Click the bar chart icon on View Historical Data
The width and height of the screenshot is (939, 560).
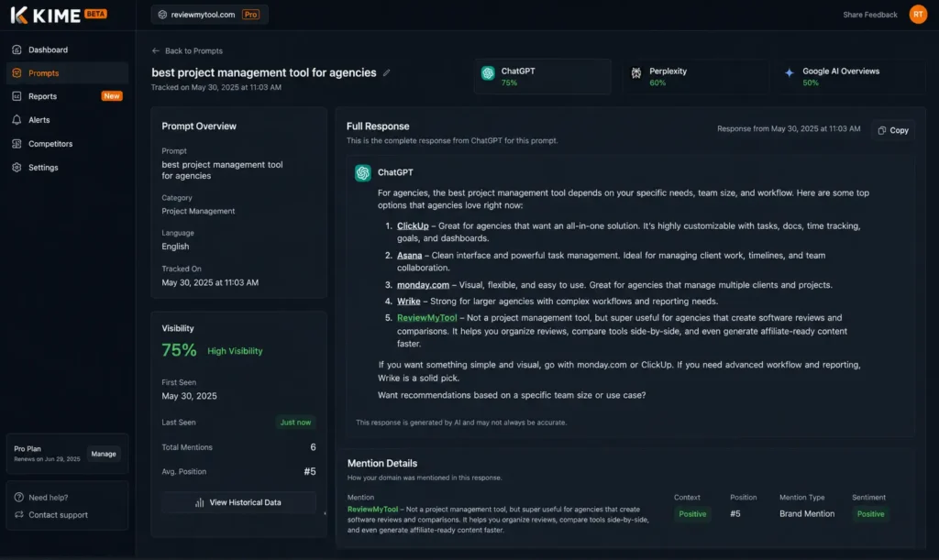[199, 502]
